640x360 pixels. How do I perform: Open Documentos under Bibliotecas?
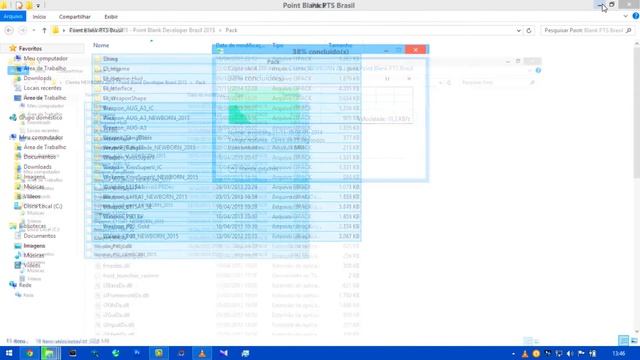tap(39, 236)
